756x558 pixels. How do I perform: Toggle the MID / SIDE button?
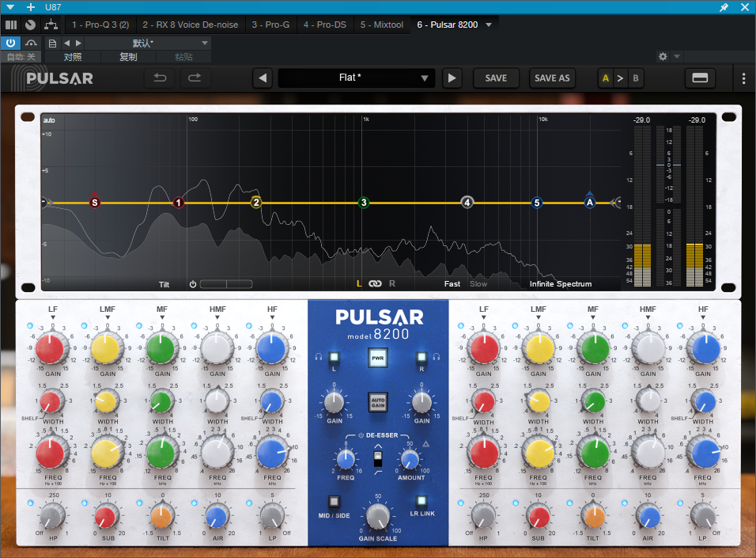[x=334, y=501]
